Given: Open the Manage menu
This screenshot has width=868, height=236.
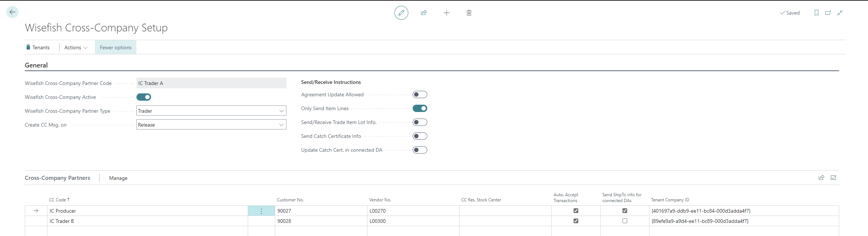Looking at the screenshot, I should (x=118, y=178).
